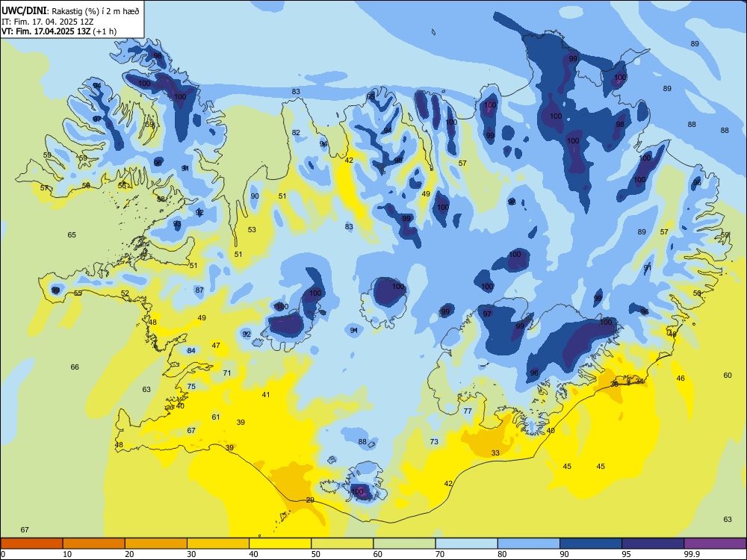
Task: Click the map value 52 on the peninsula
Action: [125, 293]
